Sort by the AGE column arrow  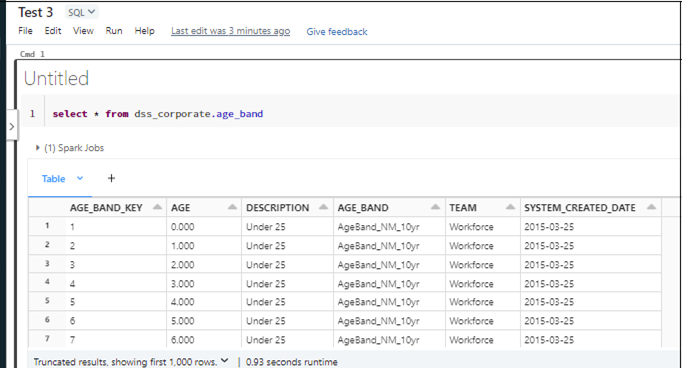point(233,207)
